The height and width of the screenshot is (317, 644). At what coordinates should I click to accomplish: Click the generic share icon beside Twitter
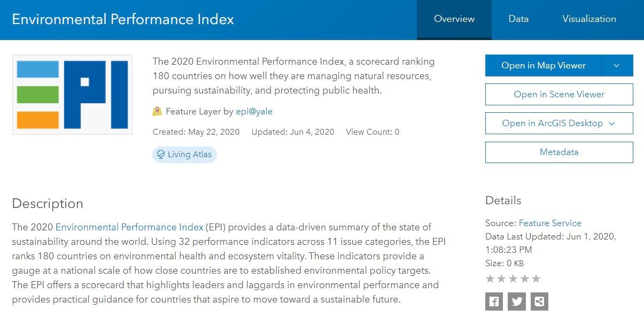click(x=539, y=301)
